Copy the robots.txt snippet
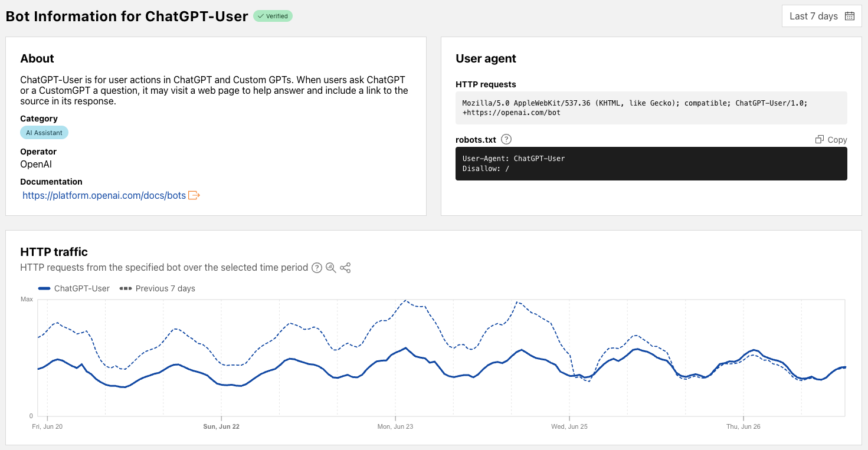This screenshot has width=868, height=450. (831, 140)
